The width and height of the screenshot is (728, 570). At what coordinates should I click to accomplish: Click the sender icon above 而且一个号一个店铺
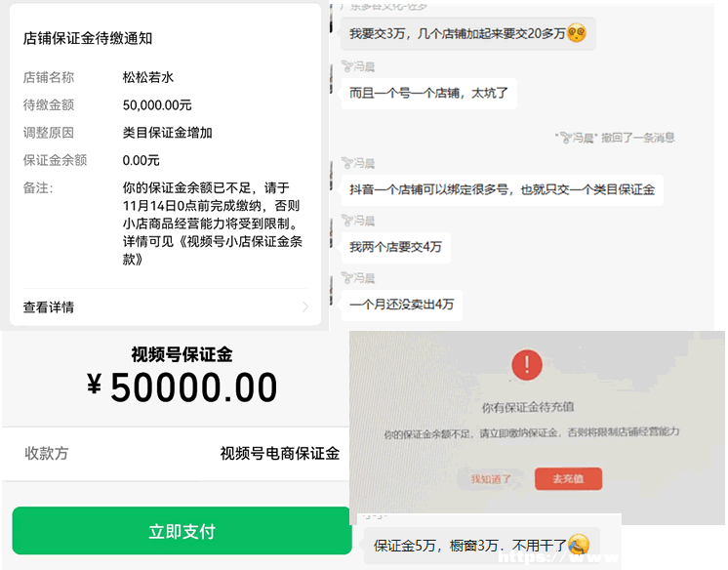tap(347, 66)
